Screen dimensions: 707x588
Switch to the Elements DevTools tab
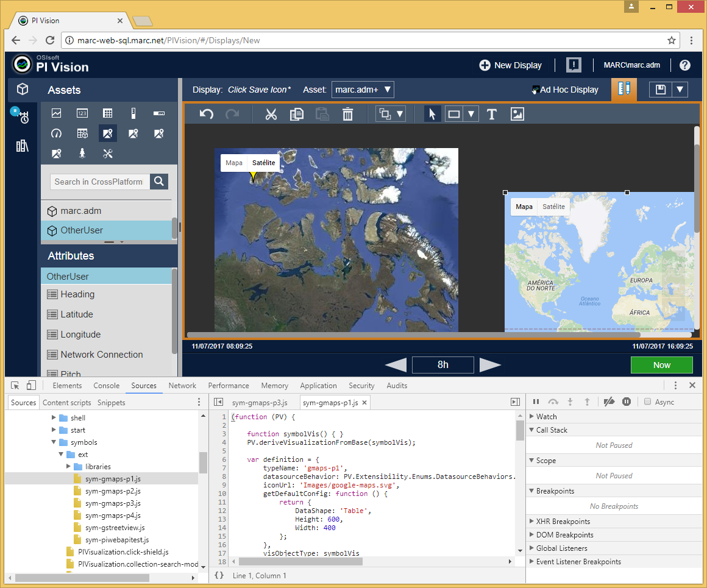pos(67,386)
